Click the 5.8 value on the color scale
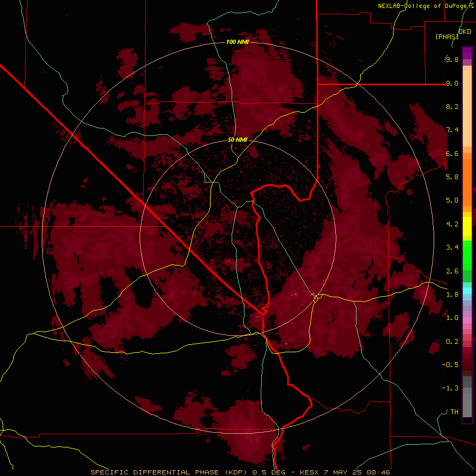476x476 pixels. click(x=452, y=177)
